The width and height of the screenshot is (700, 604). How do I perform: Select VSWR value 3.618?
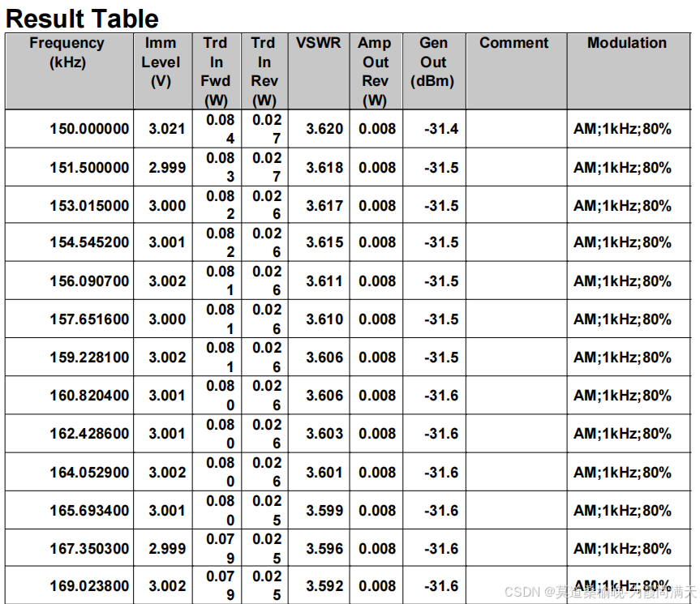tap(324, 168)
